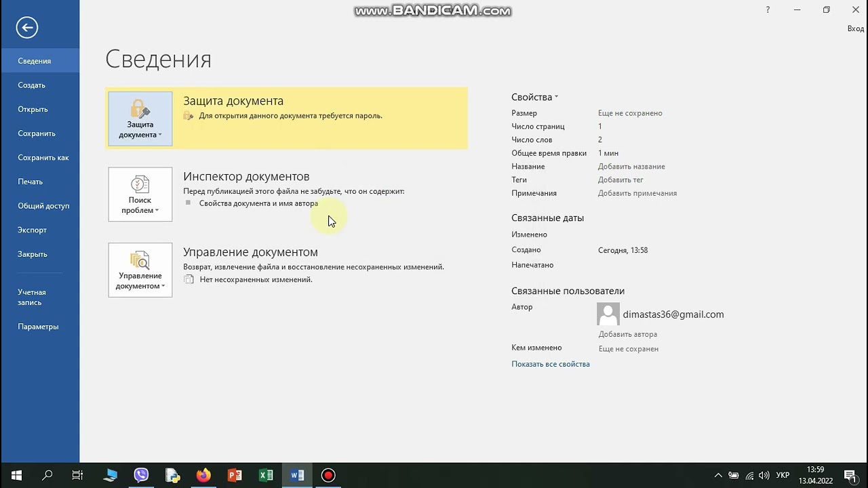This screenshot has height=488, width=868.
Task: Open the Управление документом dropdown button
Action: [140, 270]
